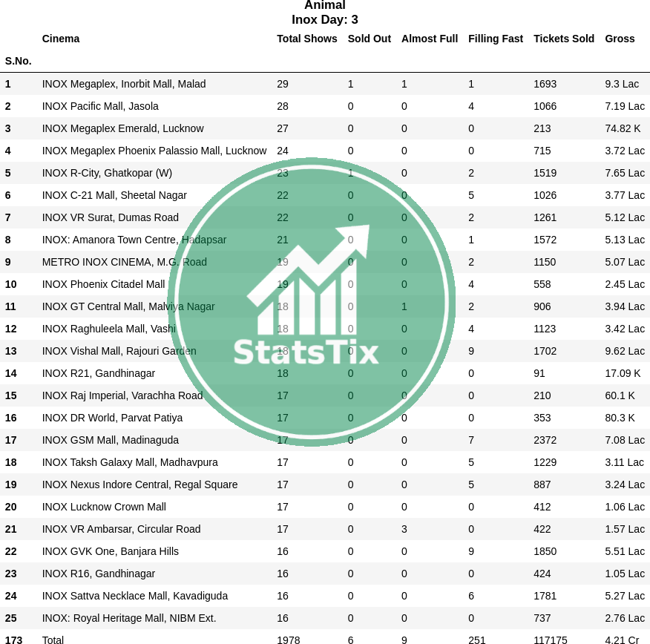This screenshot has width=650, height=644.
Task: Click total shows value 29
Action: (x=282, y=84)
